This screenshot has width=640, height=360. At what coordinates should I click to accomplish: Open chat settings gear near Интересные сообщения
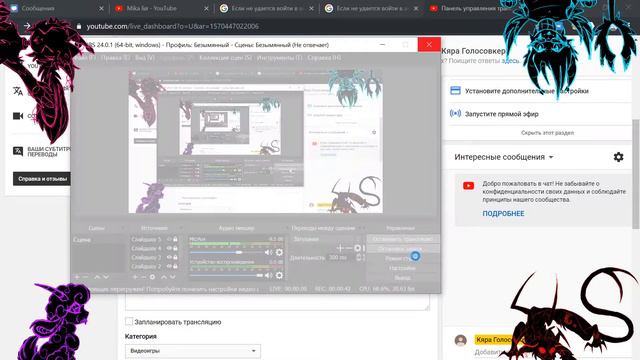click(618, 157)
